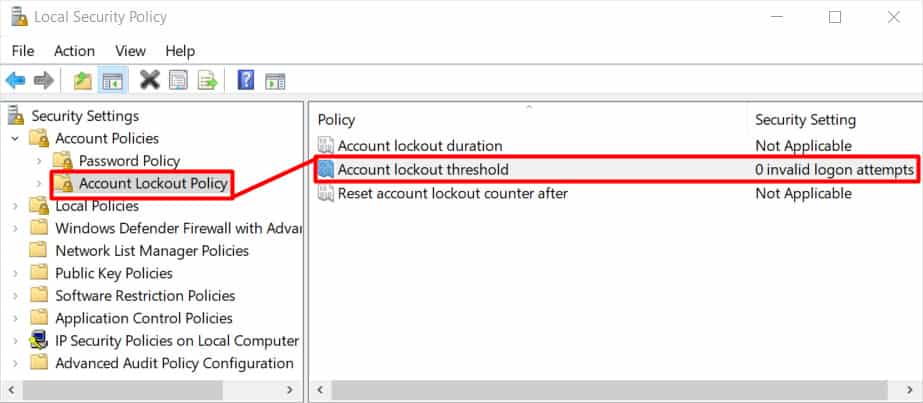Click the Local Security Policy title icon
Viewport: 923px width, 403px height.
click(x=19, y=16)
